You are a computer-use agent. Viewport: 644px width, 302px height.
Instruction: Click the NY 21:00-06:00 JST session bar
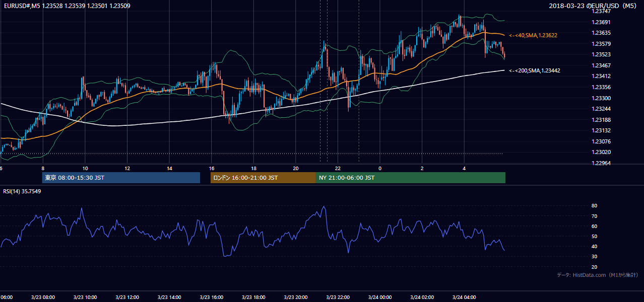(x=411, y=178)
